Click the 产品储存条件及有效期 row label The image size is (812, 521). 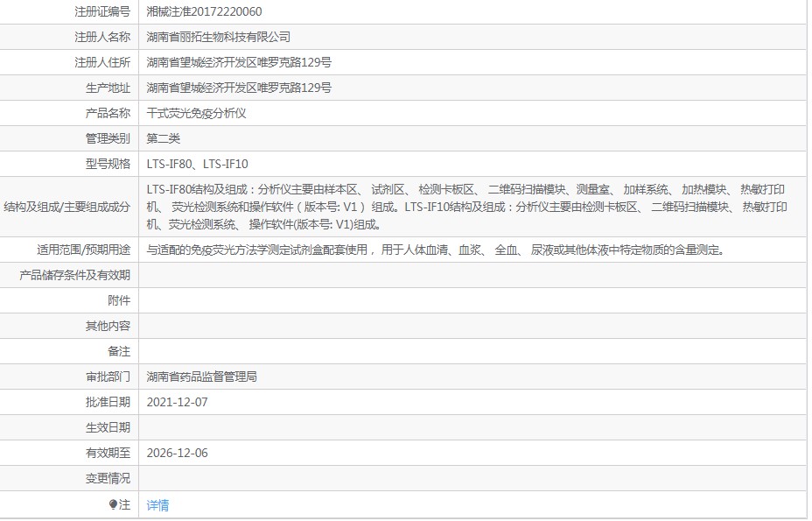coord(74,275)
